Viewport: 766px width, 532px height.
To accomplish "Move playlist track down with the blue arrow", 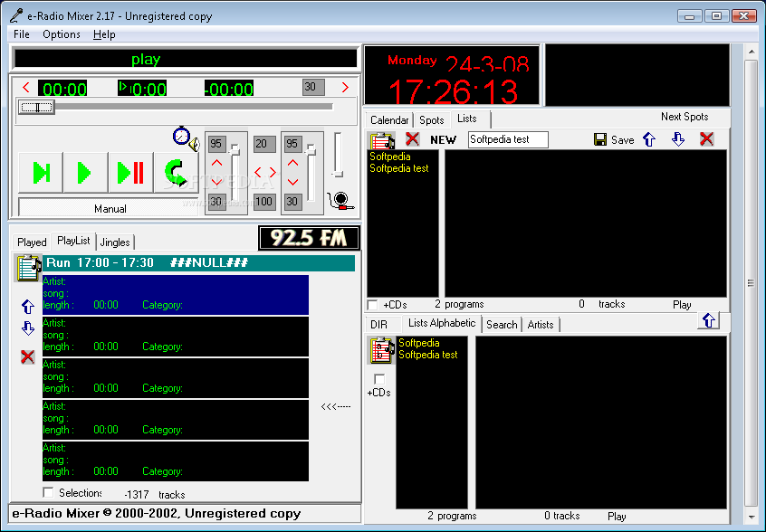I will pyautogui.click(x=28, y=328).
